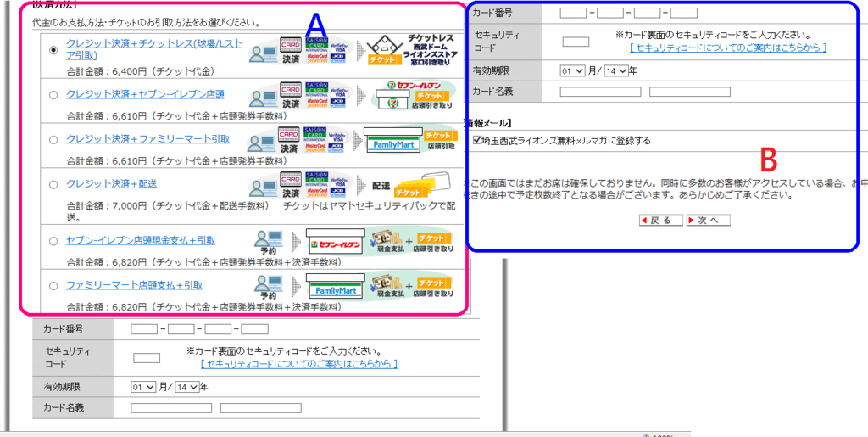868x437 pixels.
Task: Select クレジット決済+チケットレス radio button
Action: point(53,50)
